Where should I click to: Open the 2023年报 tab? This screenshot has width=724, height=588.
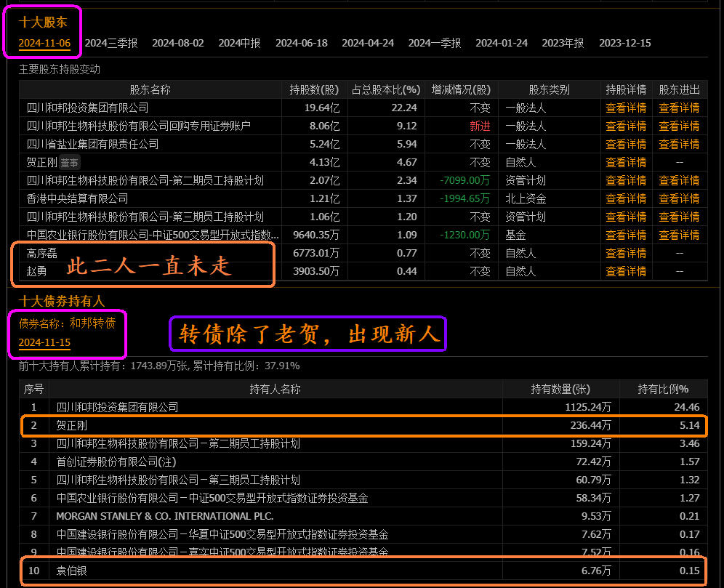coord(563,43)
